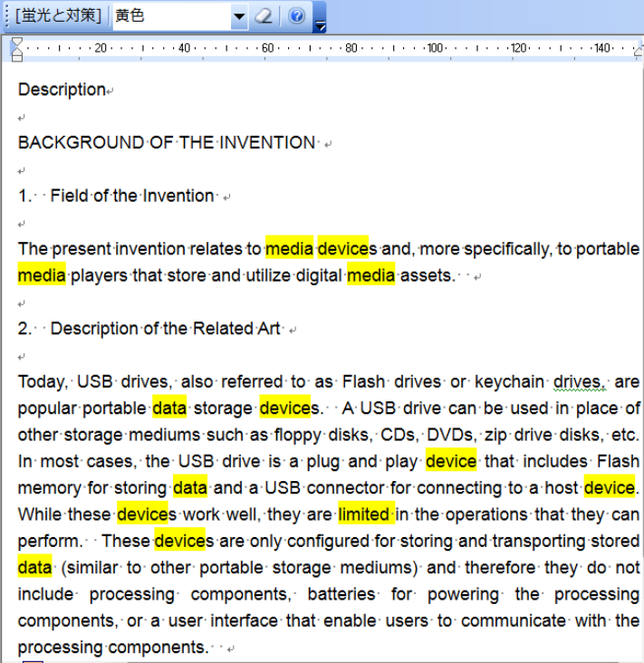Open help with the blue question mark icon
644x663 pixels.
[x=296, y=16]
